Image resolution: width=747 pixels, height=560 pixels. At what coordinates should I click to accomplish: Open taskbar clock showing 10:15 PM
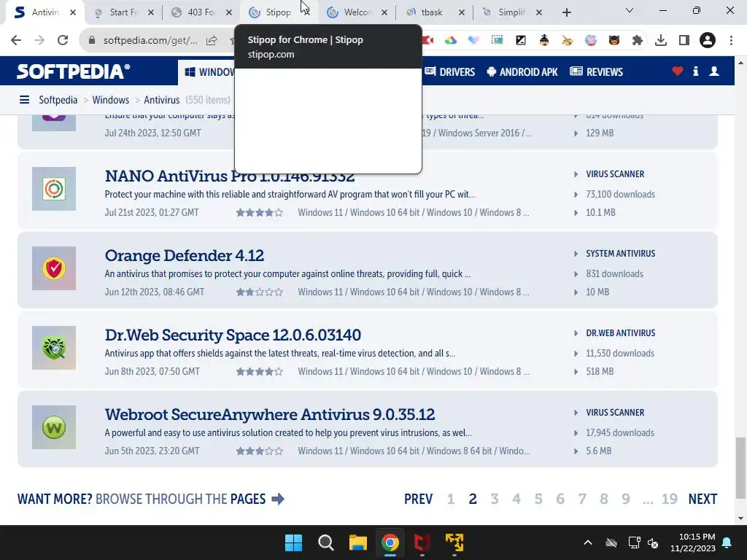click(693, 542)
